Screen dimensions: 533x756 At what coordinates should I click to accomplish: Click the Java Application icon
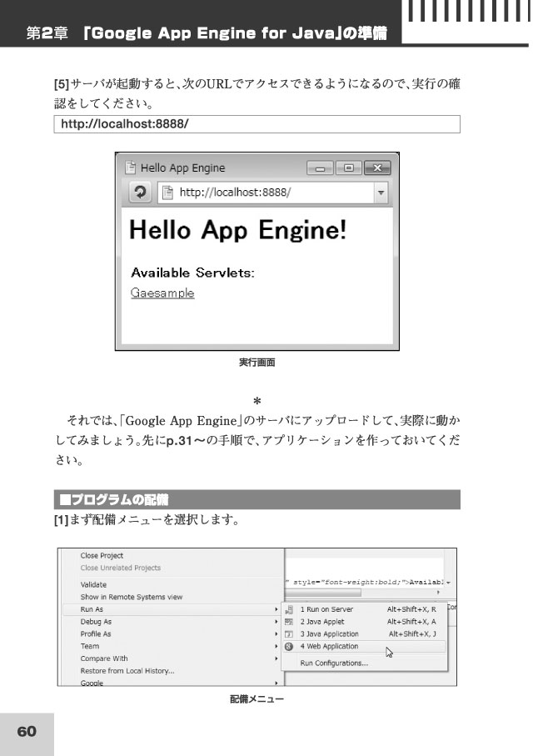(288, 633)
